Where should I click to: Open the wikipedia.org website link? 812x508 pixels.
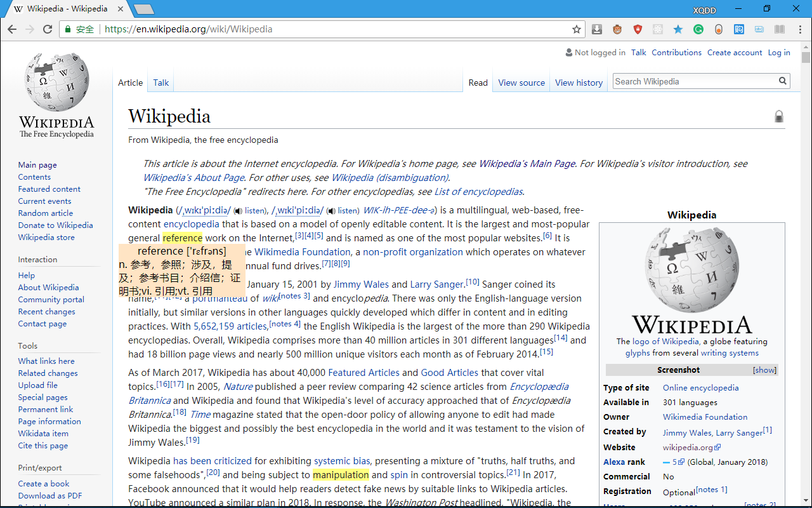[x=691, y=448]
